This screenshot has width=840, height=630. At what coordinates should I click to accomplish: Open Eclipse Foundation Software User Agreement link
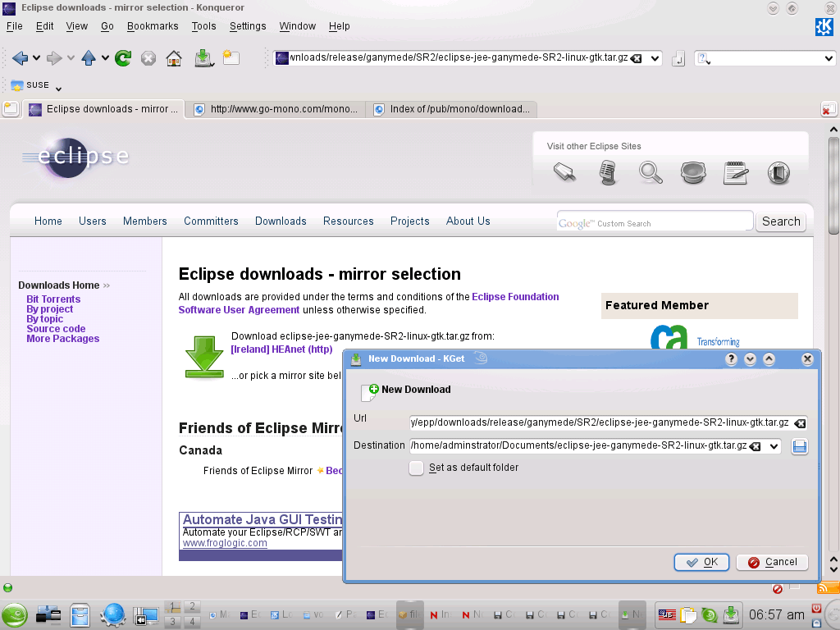tap(368, 304)
